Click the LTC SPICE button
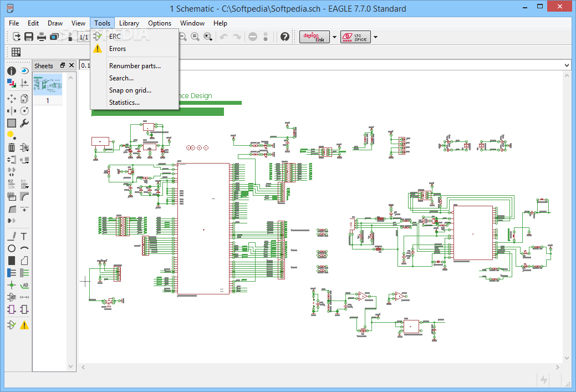The width and height of the screenshot is (576, 392). point(355,37)
